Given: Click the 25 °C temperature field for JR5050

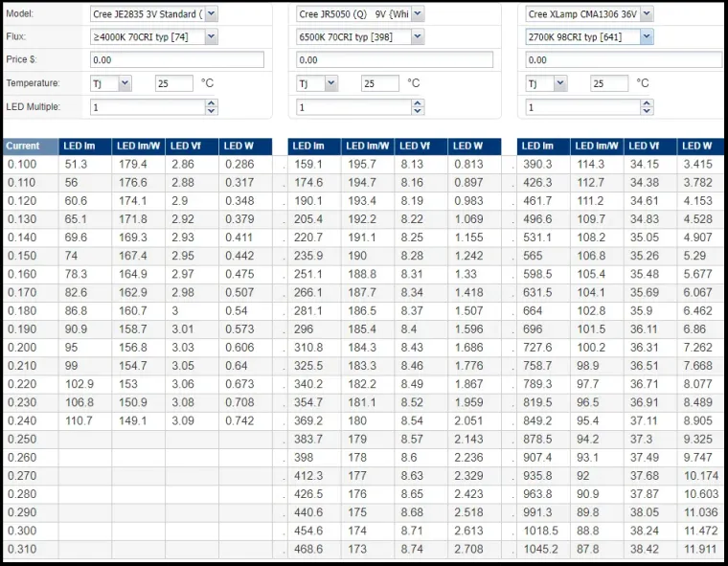Looking at the screenshot, I should tap(379, 83).
